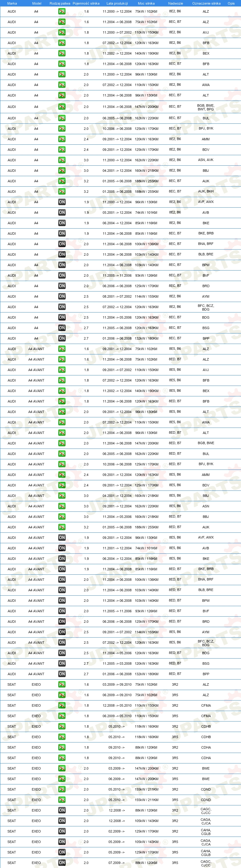The image size is (241, 868).
Task: Select petrol icon in the ASN, AVK row
Action: (62, 160)
